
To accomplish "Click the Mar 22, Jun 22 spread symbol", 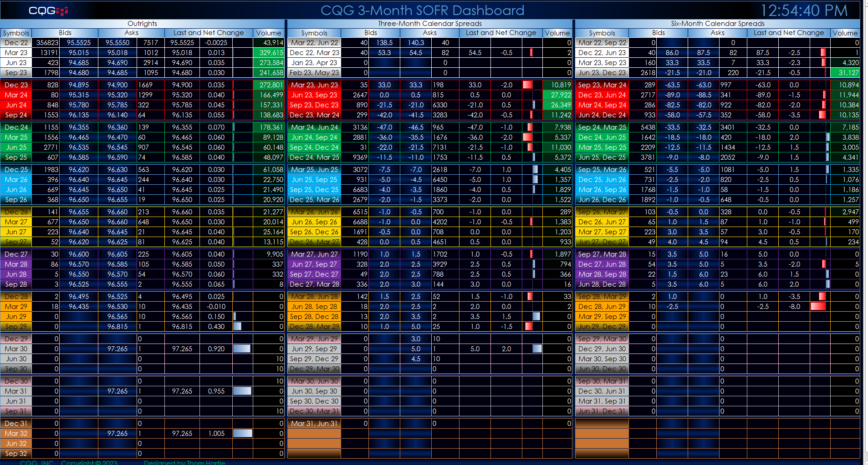I will 314,43.
